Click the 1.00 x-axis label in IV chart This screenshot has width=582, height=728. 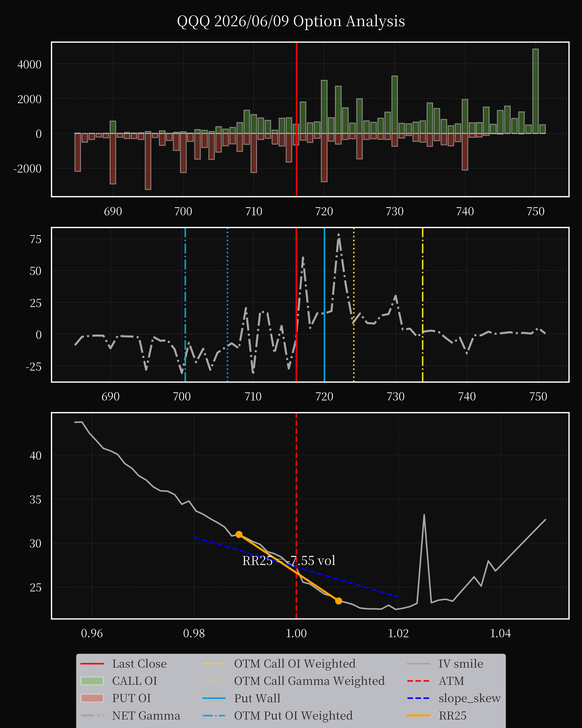point(296,633)
